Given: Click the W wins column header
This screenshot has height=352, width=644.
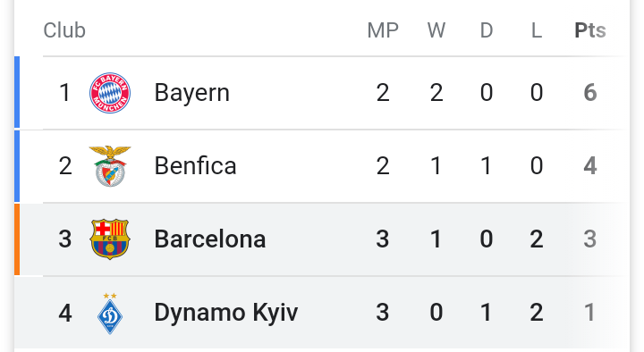Looking at the screenshot, I should coord(436,30).
